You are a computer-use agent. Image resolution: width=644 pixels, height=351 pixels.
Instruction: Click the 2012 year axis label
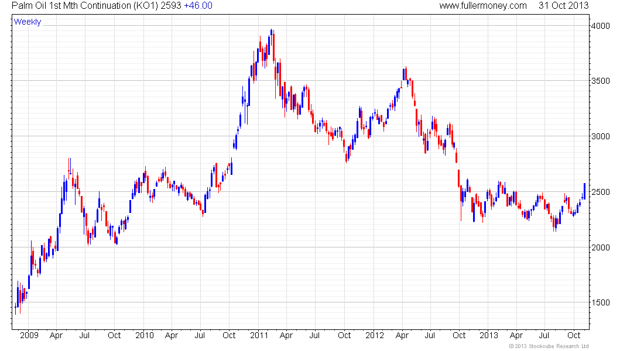375,335
